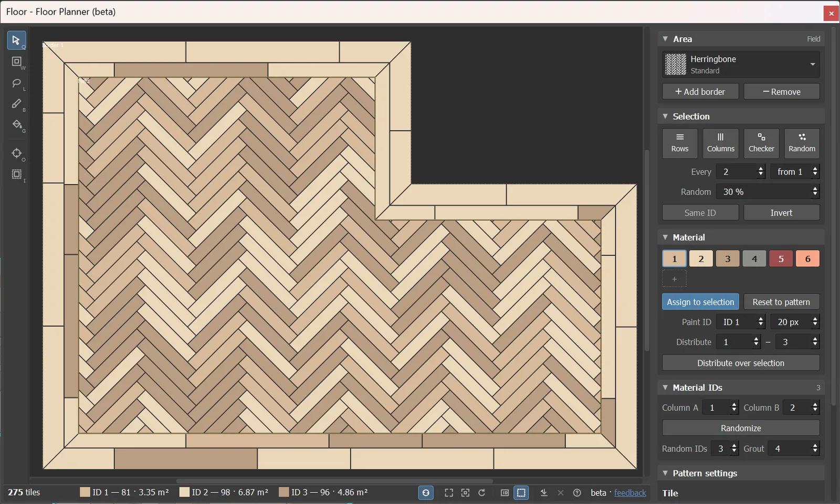
Task: Collapse the Area section
Action: (665, 39)
